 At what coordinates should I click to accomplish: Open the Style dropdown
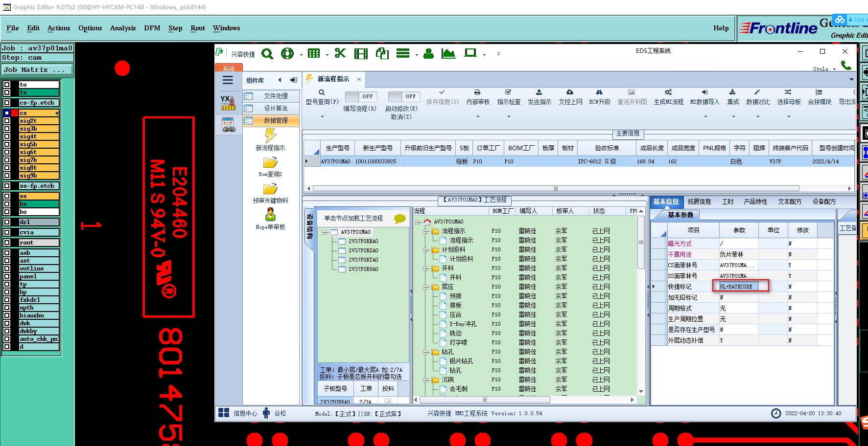tap(824, 69)
